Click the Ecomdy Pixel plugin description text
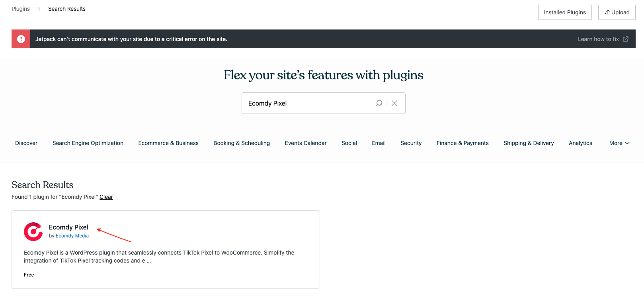The image size is (644, 302). pyautogui.click(x=159, y=257)
